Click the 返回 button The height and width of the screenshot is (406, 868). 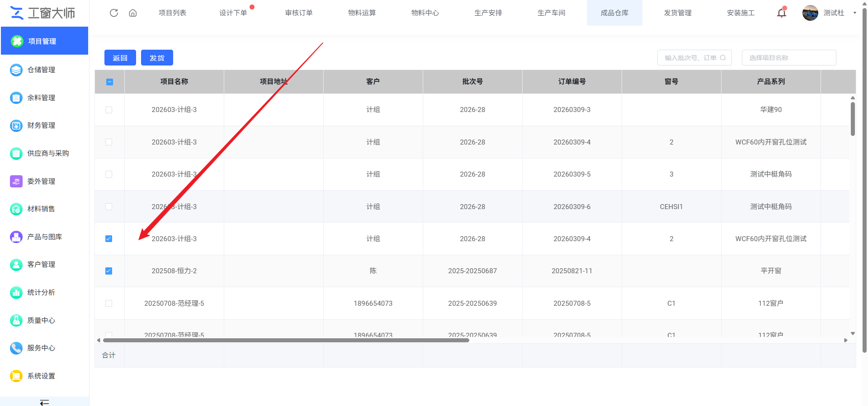pyautogui.click(x=120, y=58)
